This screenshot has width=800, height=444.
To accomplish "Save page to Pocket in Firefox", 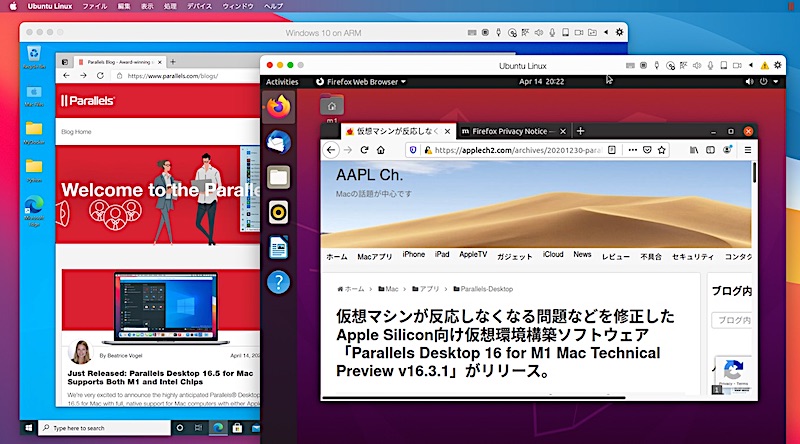I will [647, 150].
